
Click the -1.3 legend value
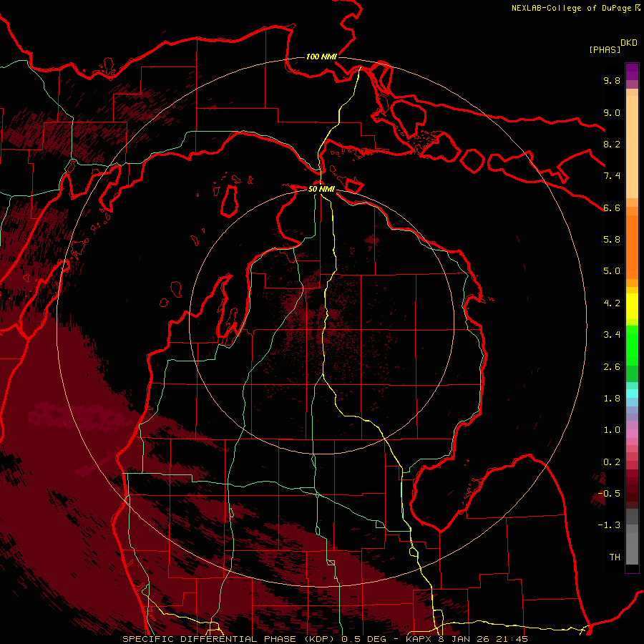click(609, 525)
